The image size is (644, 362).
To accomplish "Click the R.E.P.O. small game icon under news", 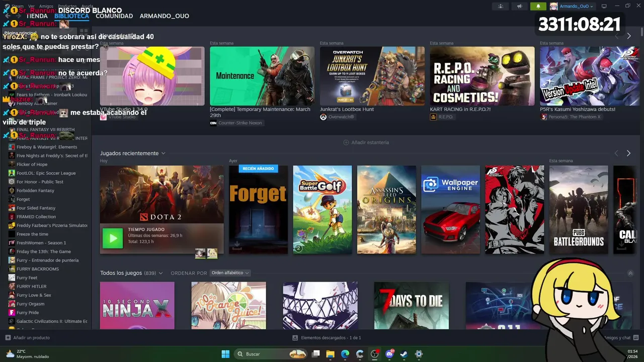I will click(x=433, y=117).
